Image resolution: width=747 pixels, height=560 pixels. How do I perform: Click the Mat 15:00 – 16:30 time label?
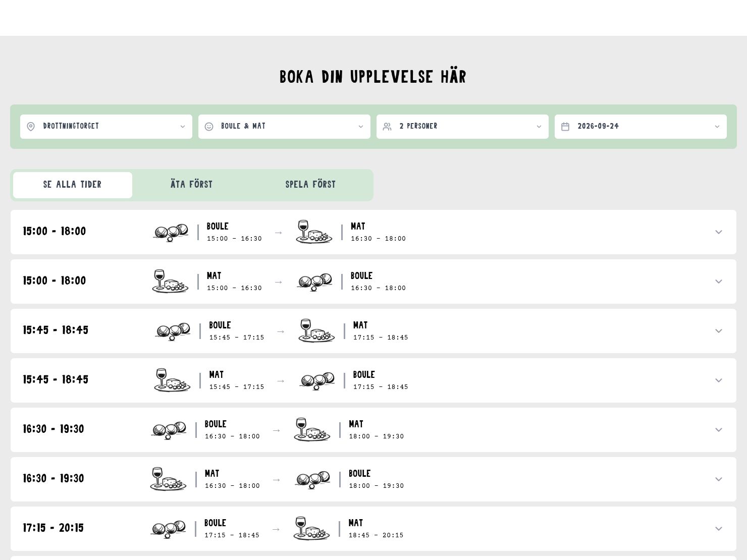(234, 282)
